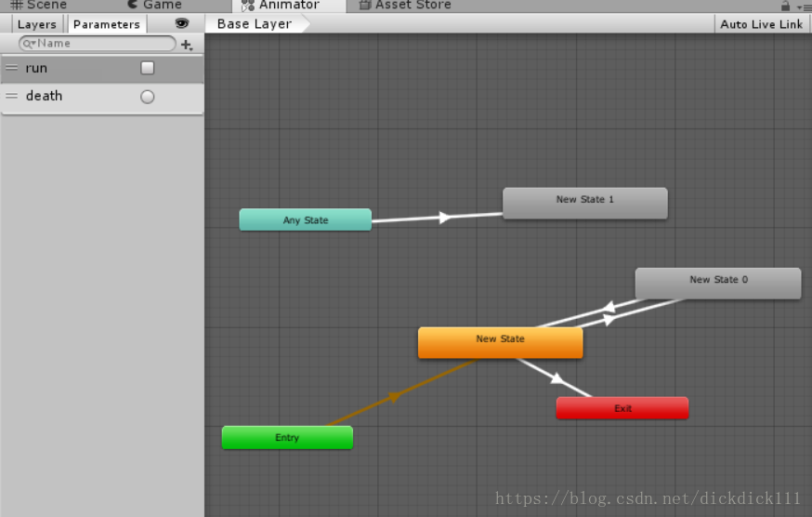Select the New State 1 node
The width and height of the screenshot is (812, 517).
point(584,203)
